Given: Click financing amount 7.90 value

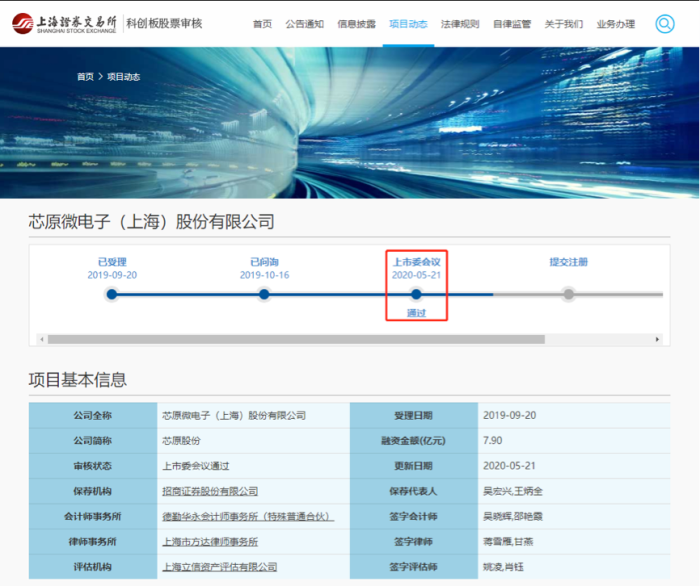Looking at the screenshot, I should 492,441.
